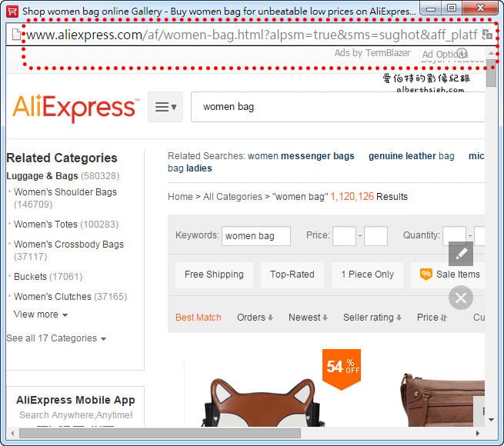Click the Keywords input field
Image resolution: width=504 pixels, height=446 pixels.
tap(256, 236)
